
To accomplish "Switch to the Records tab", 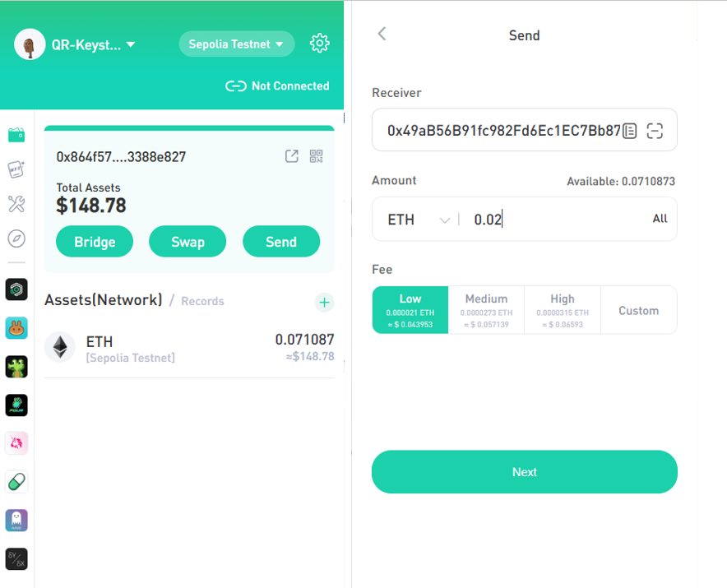I will tap(202, 302).
